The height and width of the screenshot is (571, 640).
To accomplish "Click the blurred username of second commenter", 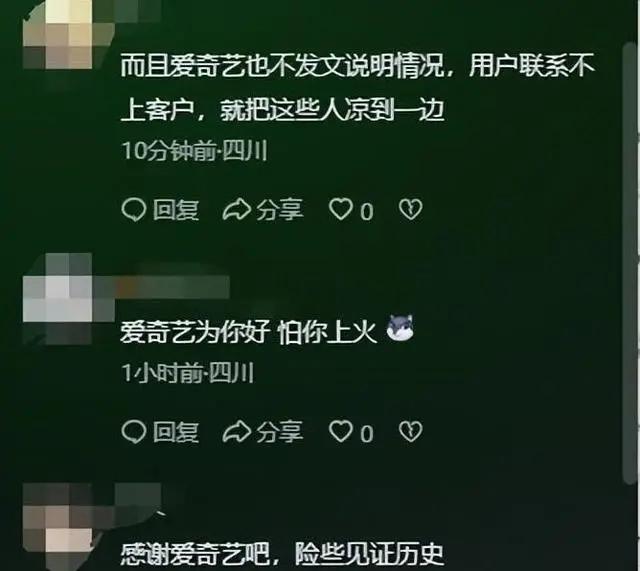I will [x=173, y=287].
